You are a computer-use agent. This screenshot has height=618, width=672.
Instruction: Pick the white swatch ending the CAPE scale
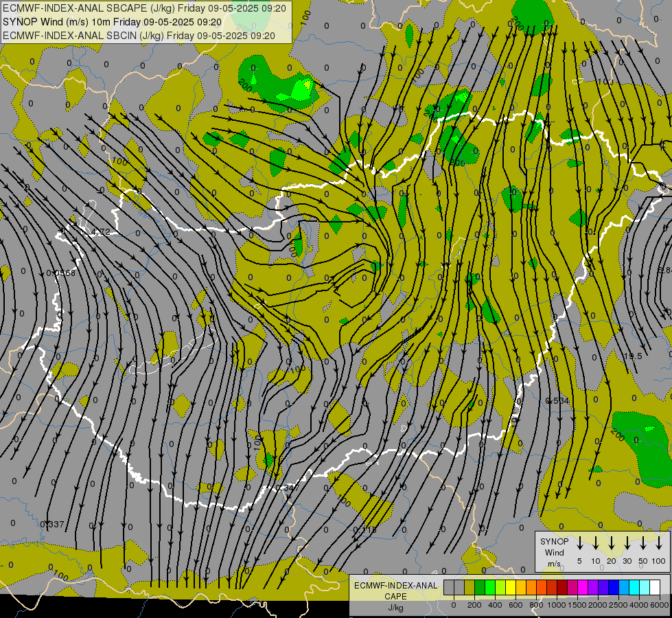tap(655, 588)
